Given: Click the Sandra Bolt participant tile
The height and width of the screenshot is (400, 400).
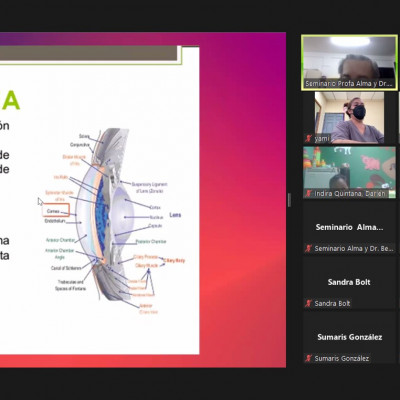Looking at the screenshot, I should 349,282.
